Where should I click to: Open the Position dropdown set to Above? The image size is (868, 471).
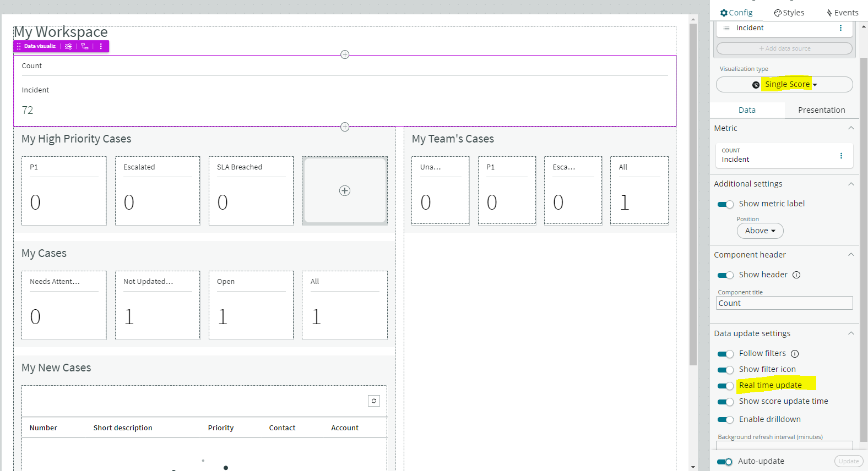pos(760,231)
